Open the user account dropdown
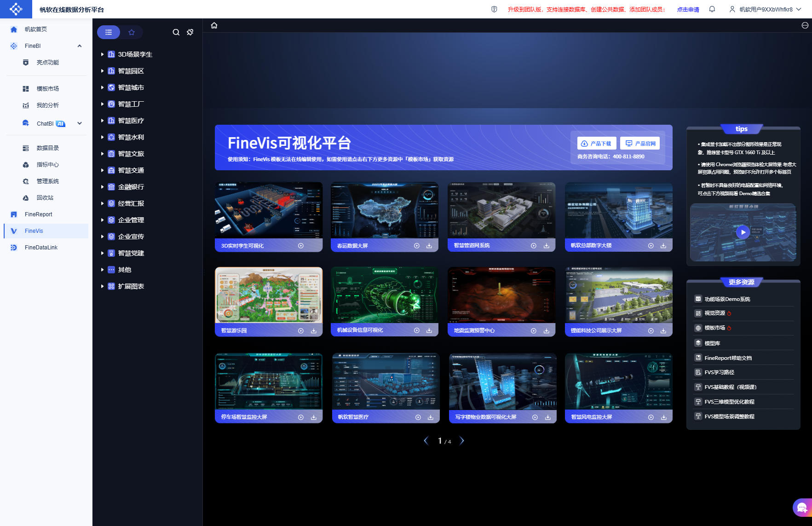 point(765,9)
